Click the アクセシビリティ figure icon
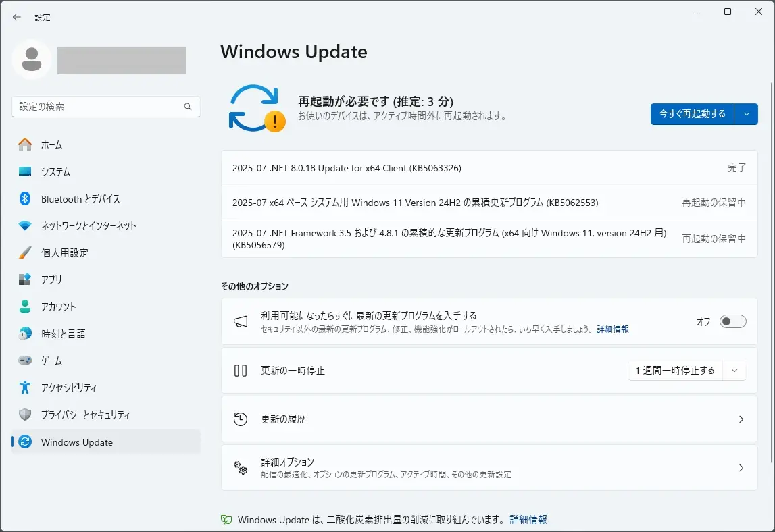 [25, 388]
